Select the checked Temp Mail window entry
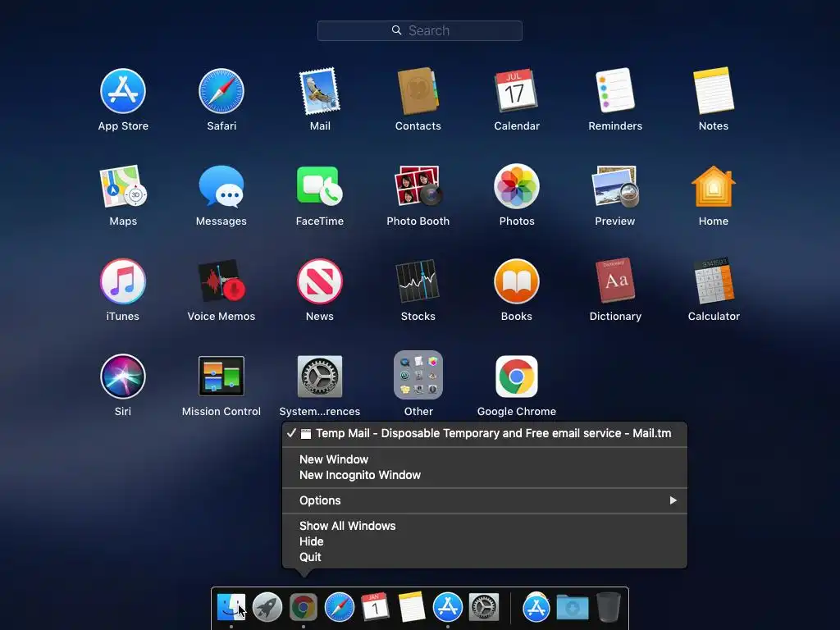 click(484, 433)
